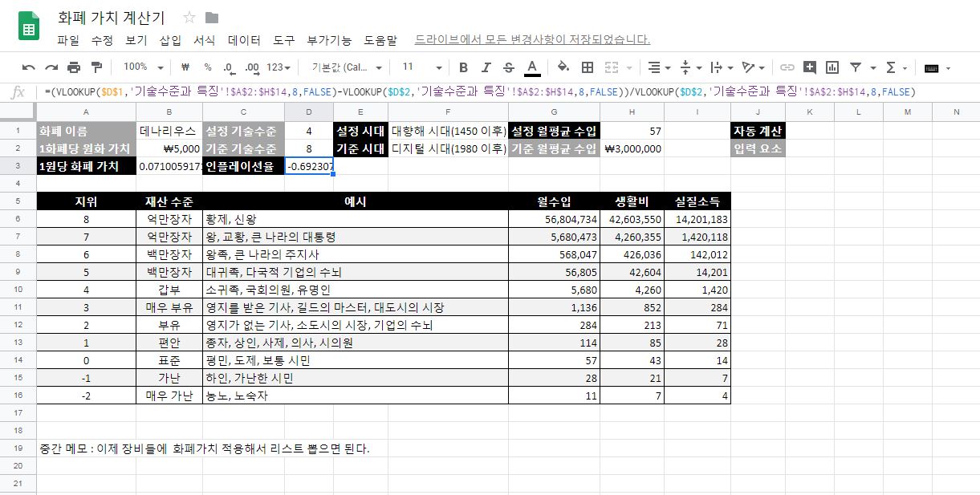Toggle strikethrough formatting
This screenshot has width=980, height=495.
pyautogui.click(x=508, y=67)
